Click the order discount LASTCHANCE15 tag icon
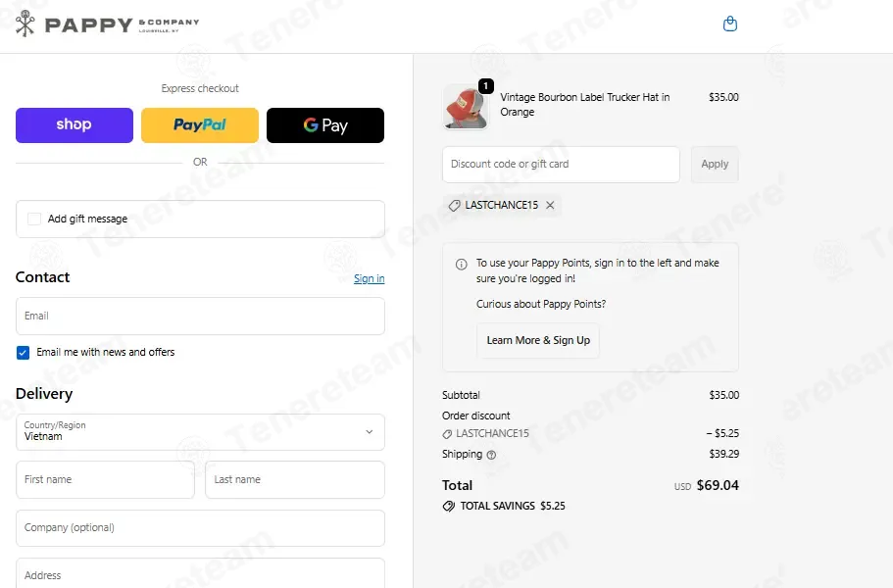893x588 pixels. pos(447,434)
